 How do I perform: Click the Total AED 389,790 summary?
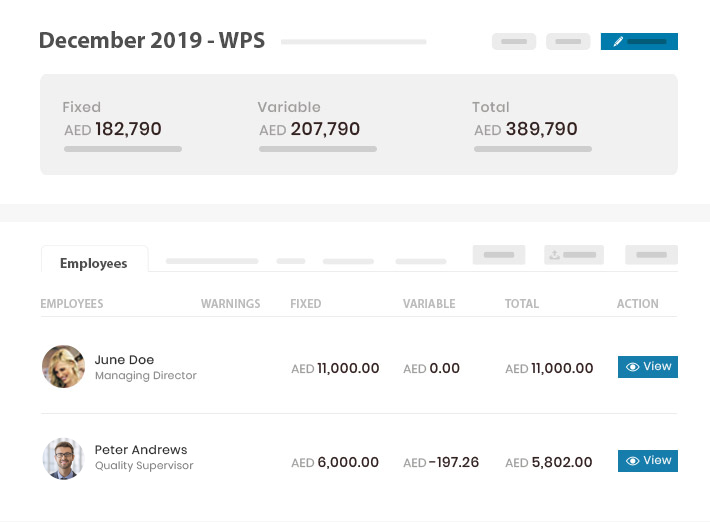532,125
